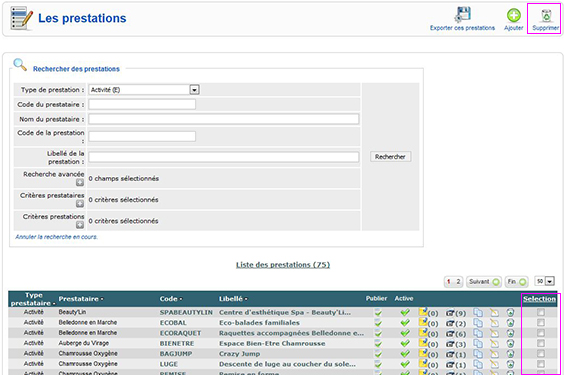Sort by Code column header
Viewport: 564px width, 375px height.
pos(171,299)
